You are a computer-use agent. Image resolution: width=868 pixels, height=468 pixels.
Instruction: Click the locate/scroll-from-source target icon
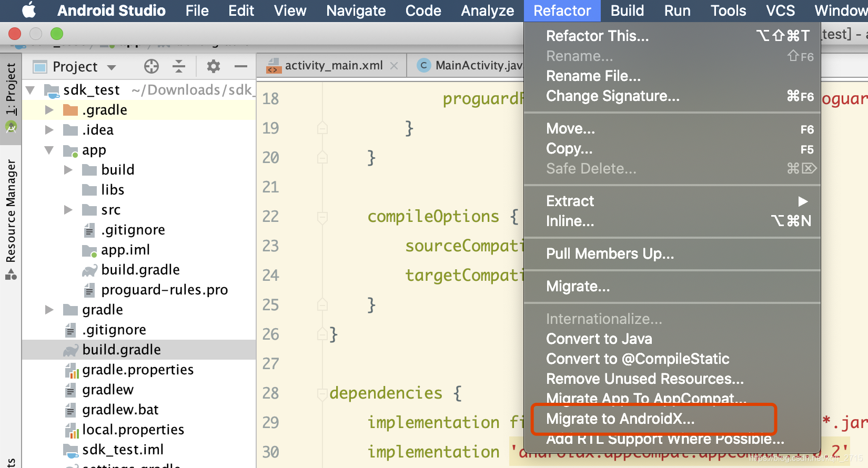152,66
